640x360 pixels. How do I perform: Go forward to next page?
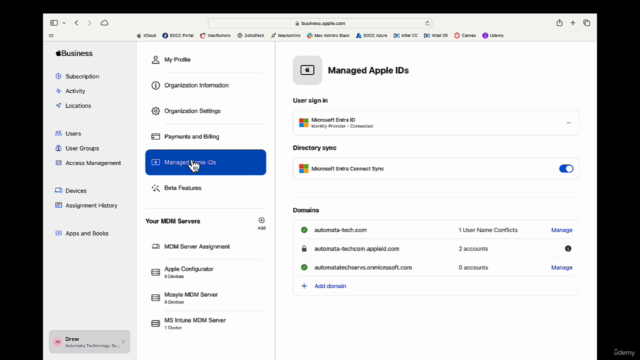(x=89, y=23)
